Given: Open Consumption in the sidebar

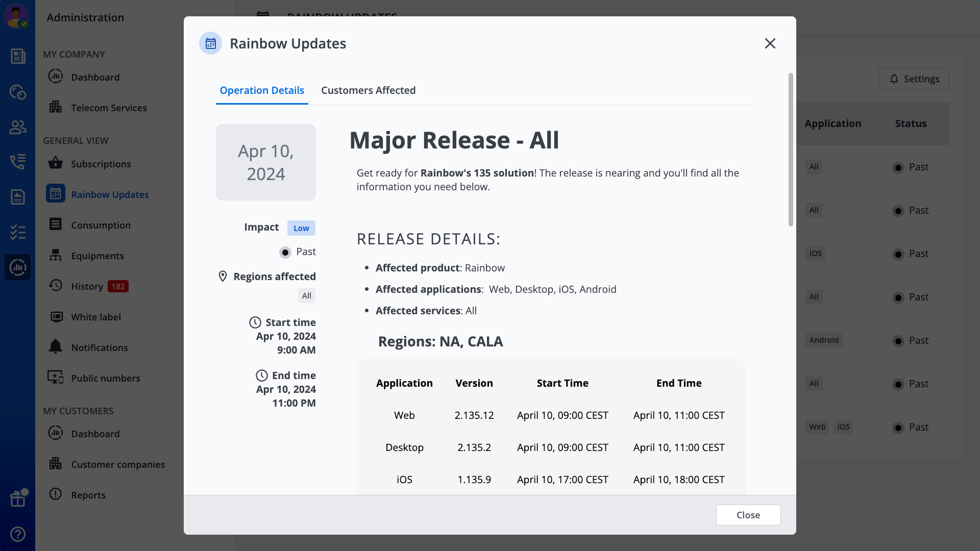Looking at the screenshot, I should (101, 225).
